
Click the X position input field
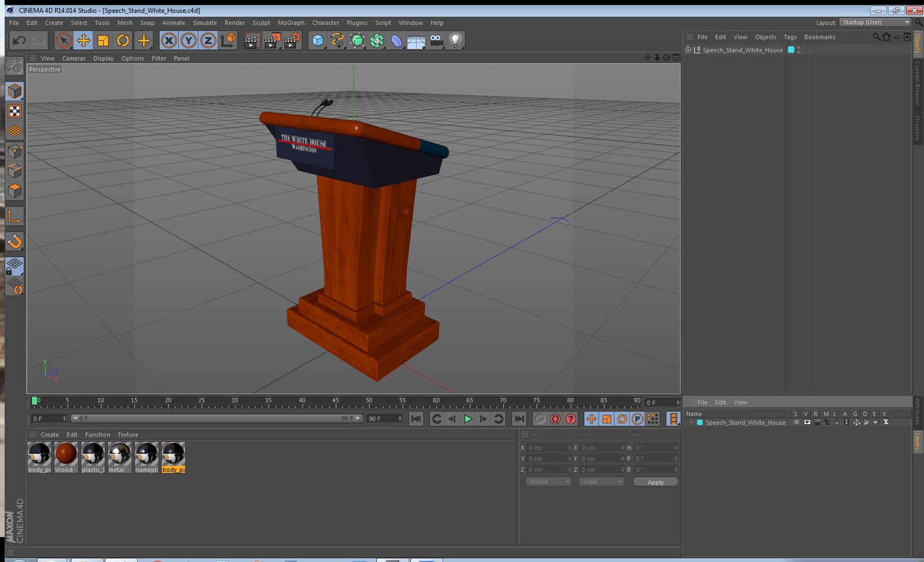pos(549,448)
